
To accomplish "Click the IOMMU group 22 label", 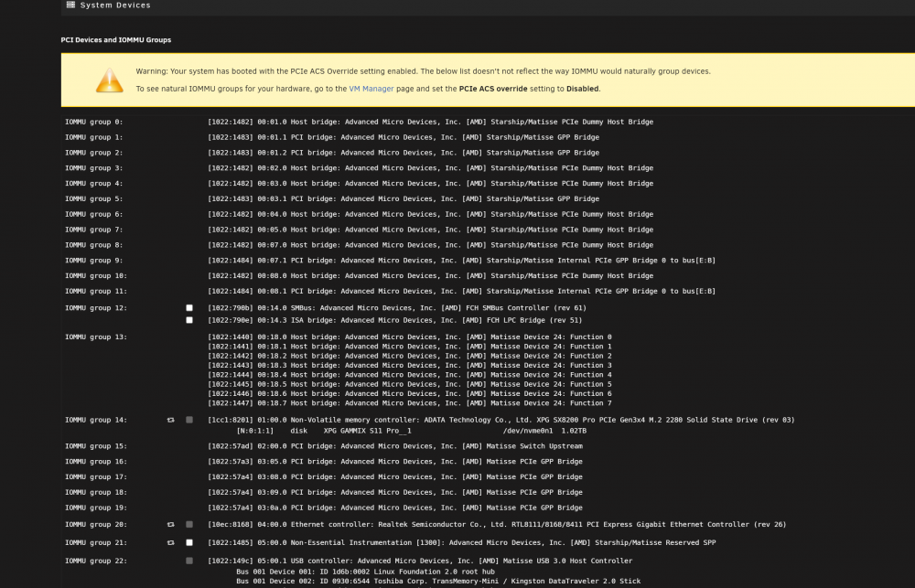I will tap(96, 561).
